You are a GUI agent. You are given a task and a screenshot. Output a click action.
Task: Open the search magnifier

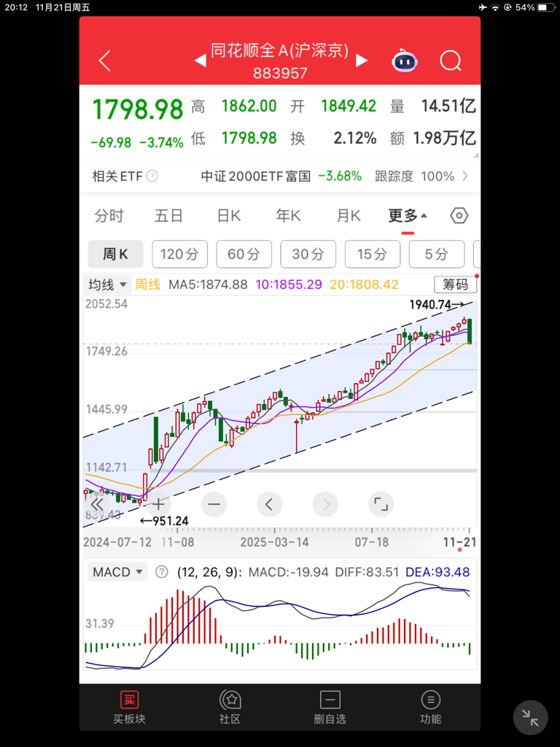tap(451, 61)
